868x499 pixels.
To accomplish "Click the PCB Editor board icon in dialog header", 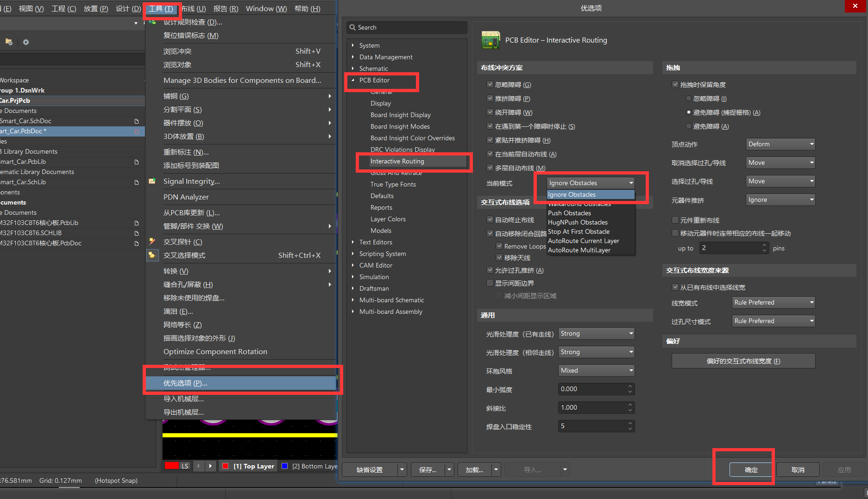I will pos(491,40).
